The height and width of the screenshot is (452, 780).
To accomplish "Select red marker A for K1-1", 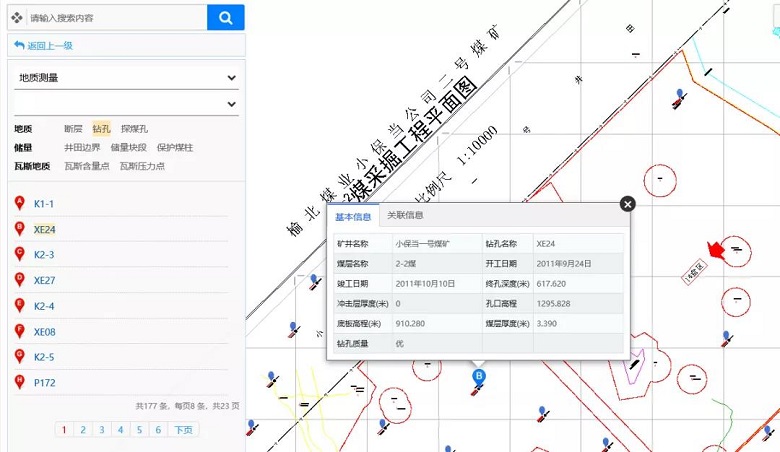I will [19, 204].
